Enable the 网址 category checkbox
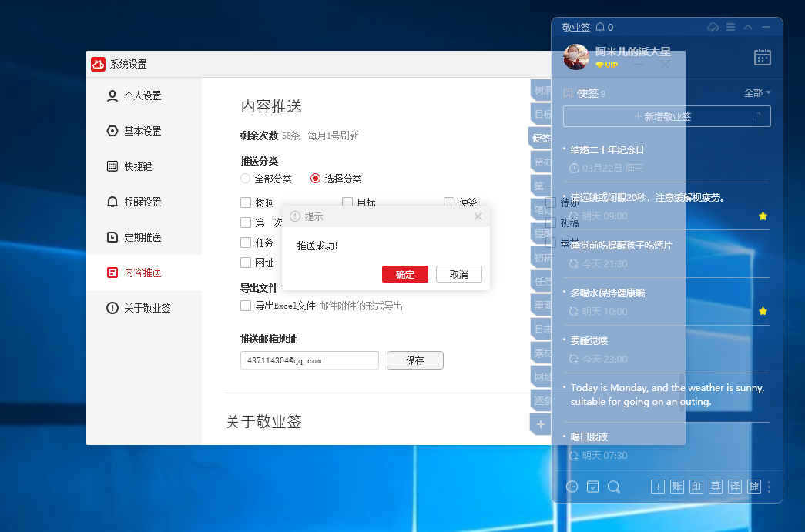 [246, 263]
